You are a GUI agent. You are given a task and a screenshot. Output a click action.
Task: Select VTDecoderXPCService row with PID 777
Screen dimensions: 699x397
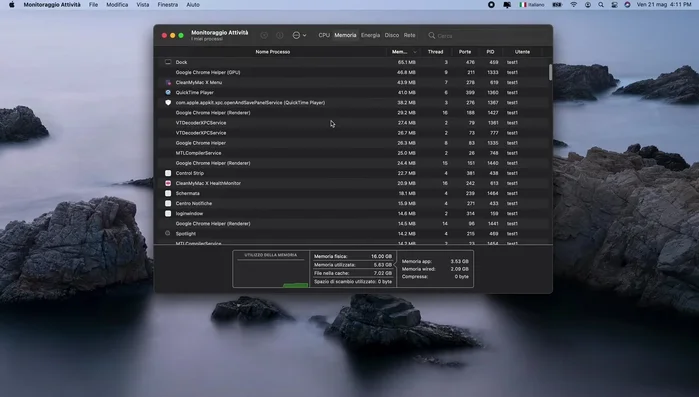pos(352,133)
